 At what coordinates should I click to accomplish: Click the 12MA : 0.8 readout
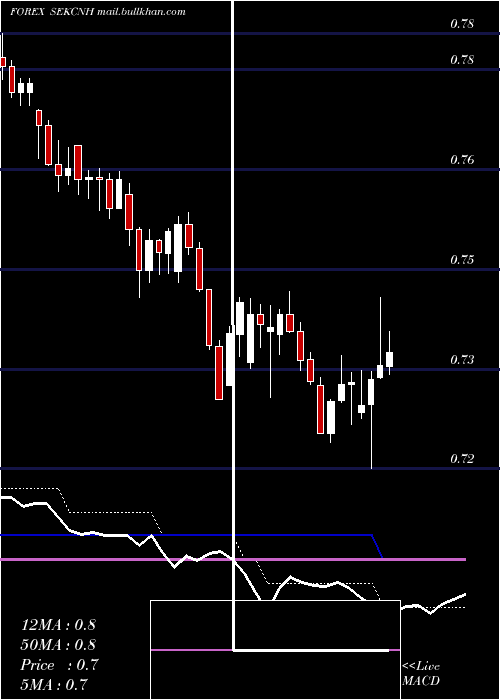click(58, 625)
